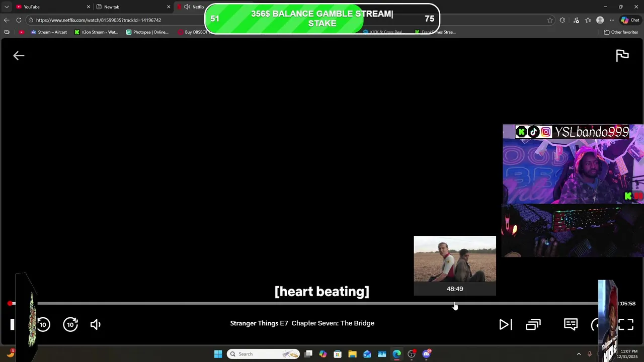Close the YouTube tab
644x362 pixels.
(x=89, y=7)
